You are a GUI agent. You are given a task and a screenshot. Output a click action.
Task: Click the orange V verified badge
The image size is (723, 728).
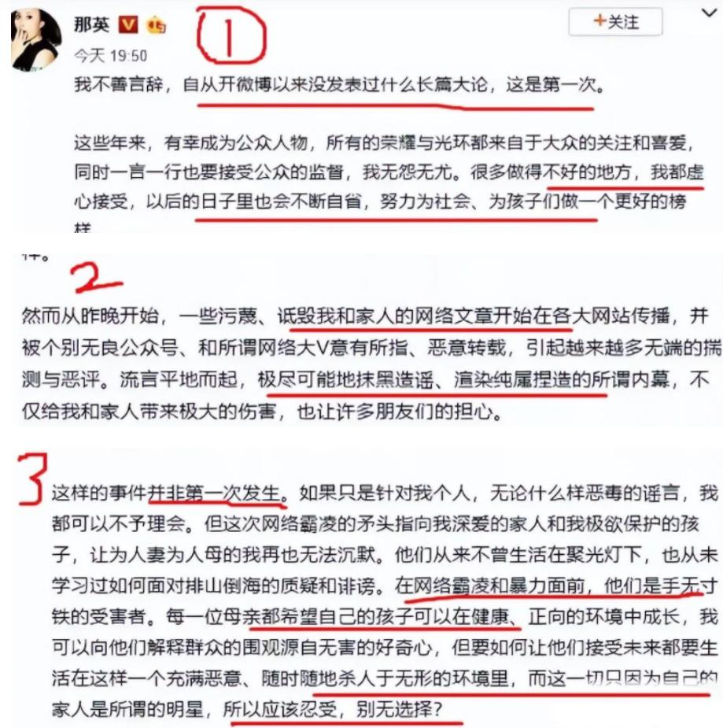(x=128, y=24)
